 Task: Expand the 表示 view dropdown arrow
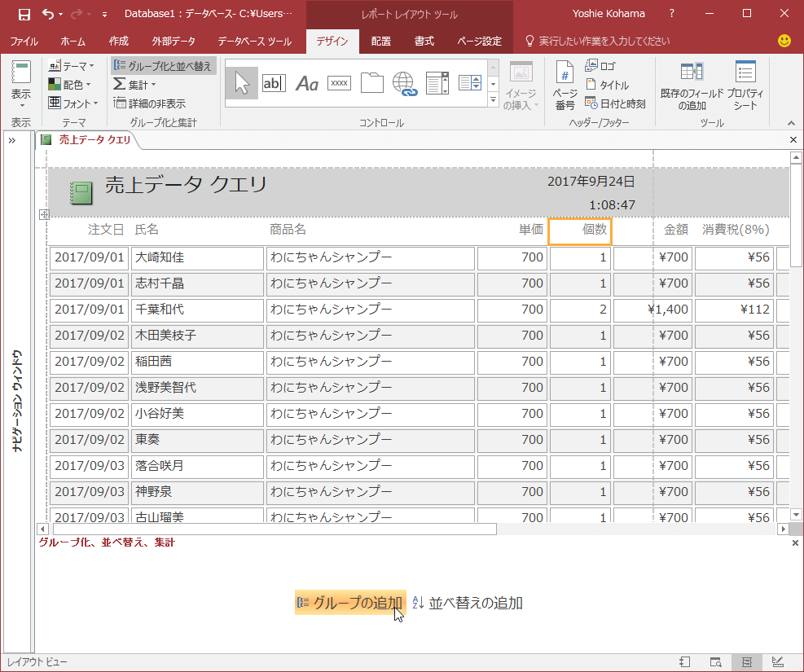point(21,106)
